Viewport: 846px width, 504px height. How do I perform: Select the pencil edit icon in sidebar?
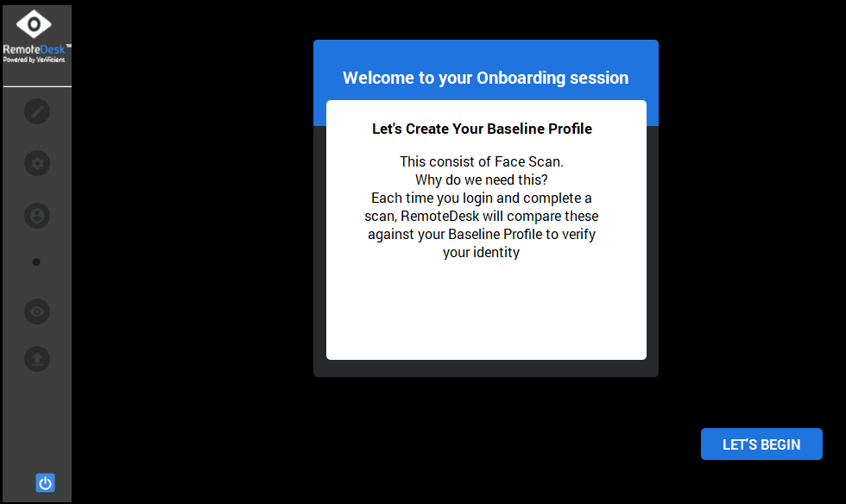[37, 111]
